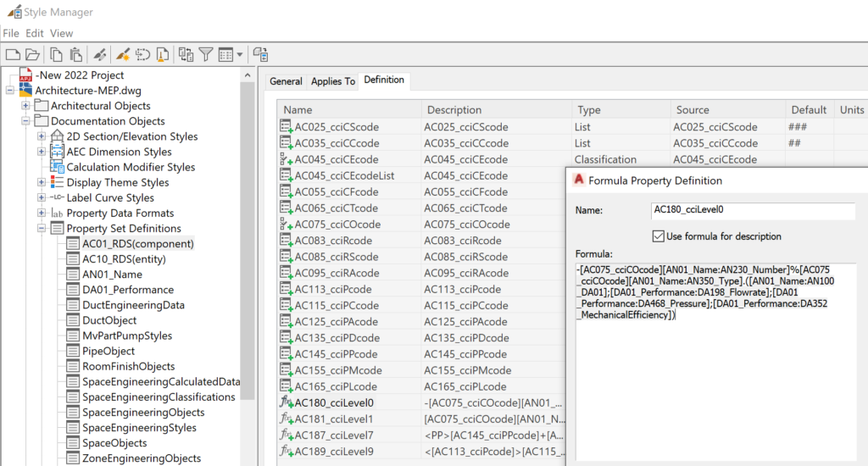Select the AC025_cciCScode property row
Viewport: 868px width, 466px height.
(x=573, y=127)
